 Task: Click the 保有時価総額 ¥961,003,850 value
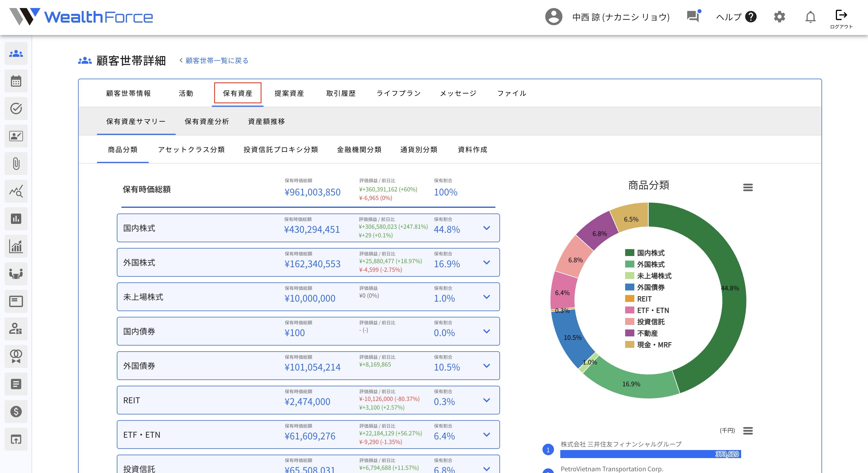point(312,192)
